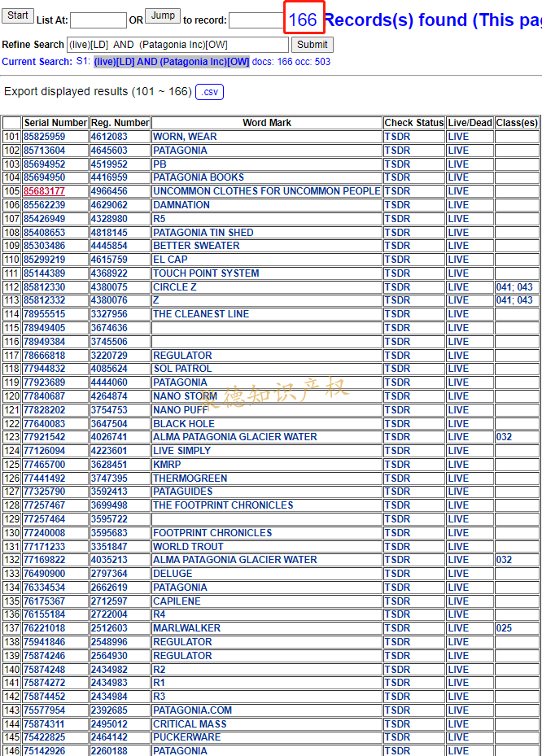
Task: Open serial number 85683177
Action: point(45,191)
